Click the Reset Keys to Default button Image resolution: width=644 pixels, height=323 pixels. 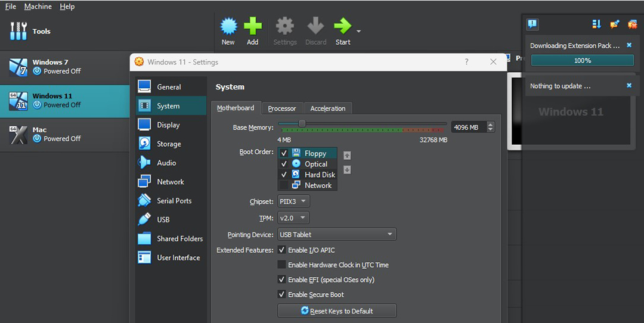tap(337, 310)
